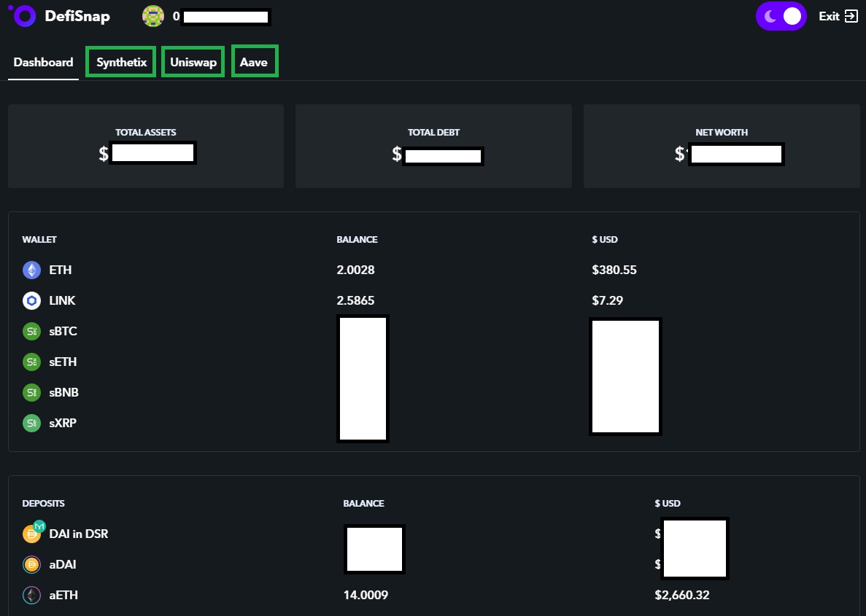Click the aETH value $2,660.32
The width and height of the screenshot is (866, 616).
(682, 596)
